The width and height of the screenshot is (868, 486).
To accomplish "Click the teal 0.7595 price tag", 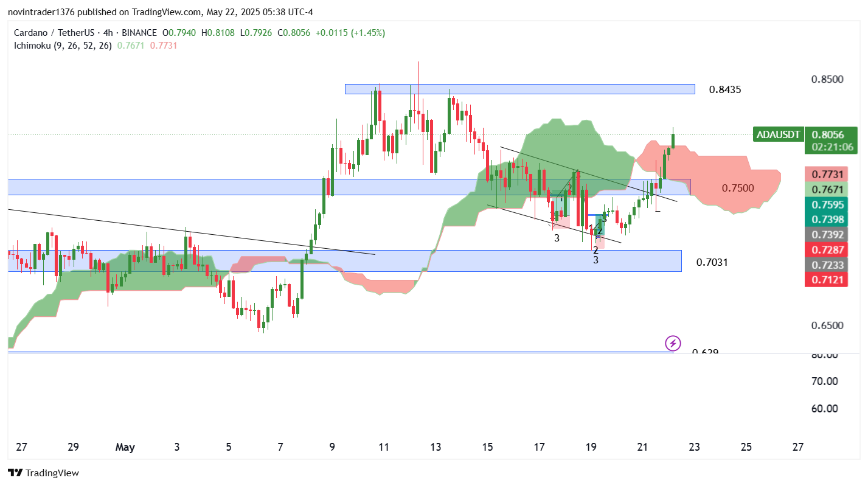I will tap(824, 204).
